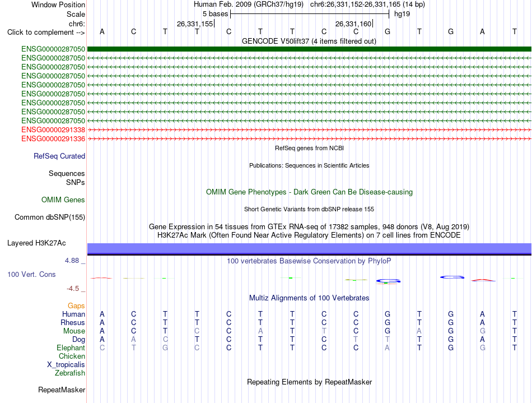The height and width of the screenshot is (403, 532).
Task: Click the orange Gaps label
Action: [76, 306]
